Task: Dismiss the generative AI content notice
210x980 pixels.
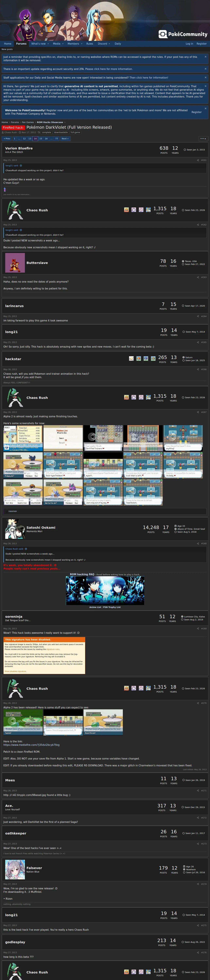Action: coord(205,86)
